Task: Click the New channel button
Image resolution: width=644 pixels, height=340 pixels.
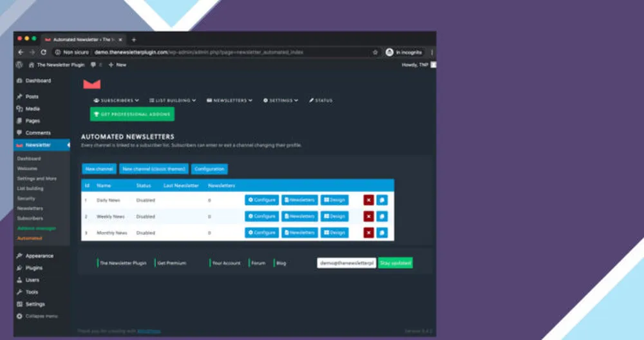Action: (99, 169)
